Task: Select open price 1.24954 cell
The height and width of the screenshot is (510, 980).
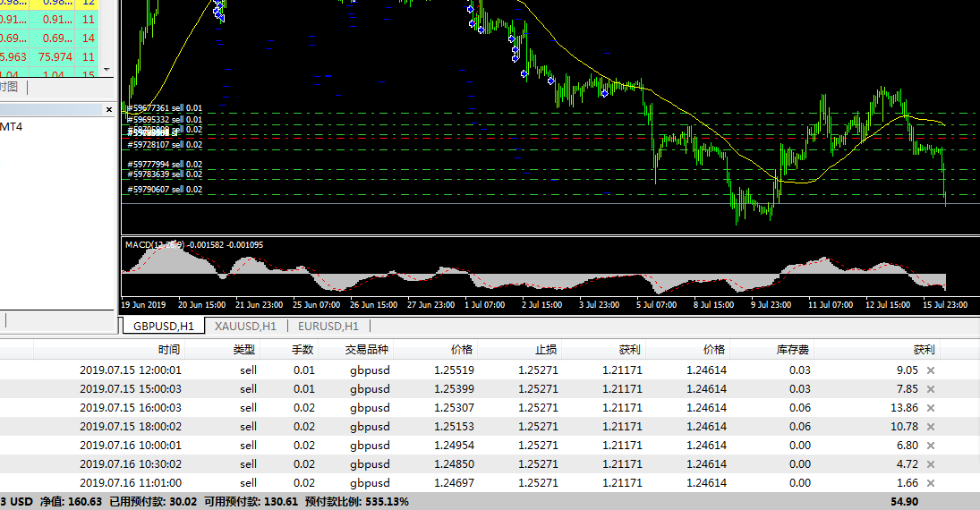Action: coord(455,445)
